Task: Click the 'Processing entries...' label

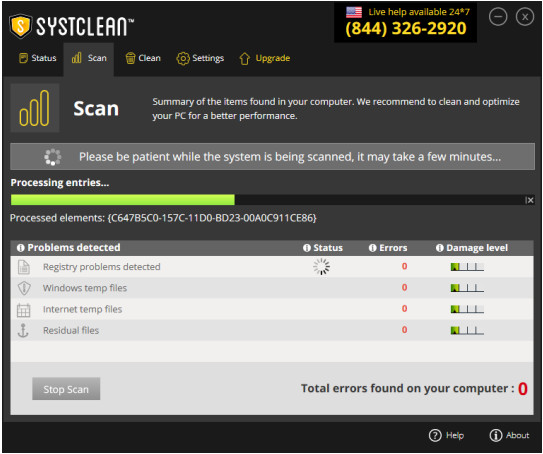Action: tap(60, 183)
